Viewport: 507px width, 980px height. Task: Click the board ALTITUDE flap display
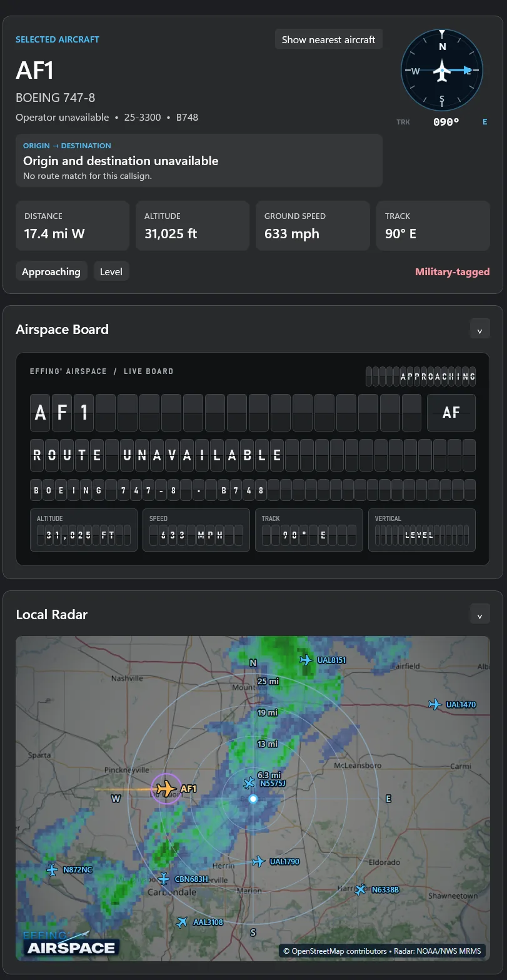(x=84, y=530)
